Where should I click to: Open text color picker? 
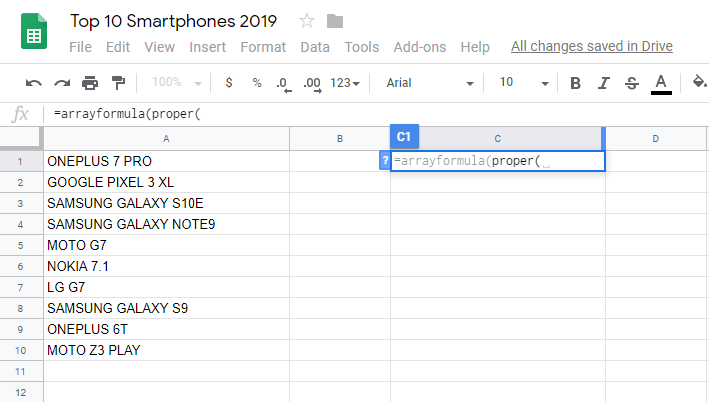(x=661, y=84)
